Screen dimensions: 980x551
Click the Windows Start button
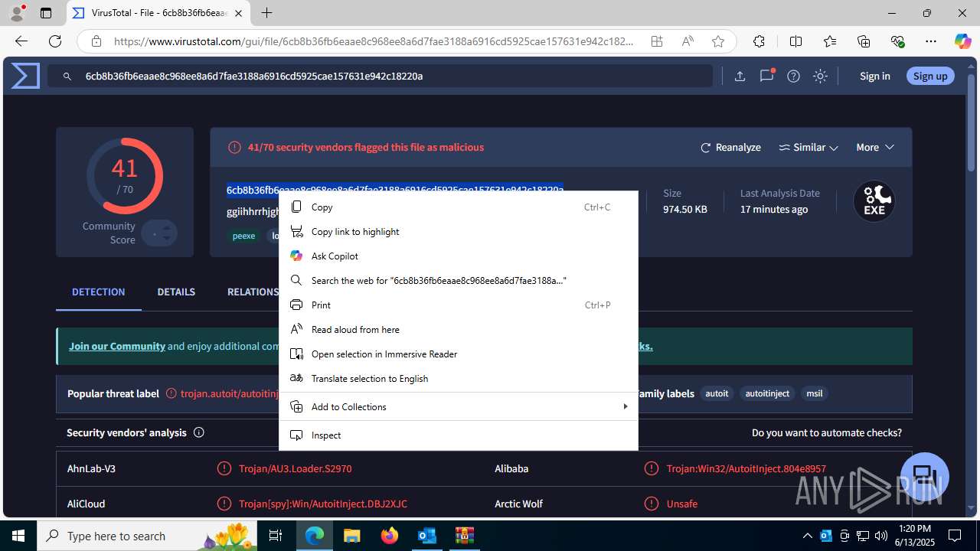coord(18,536)
